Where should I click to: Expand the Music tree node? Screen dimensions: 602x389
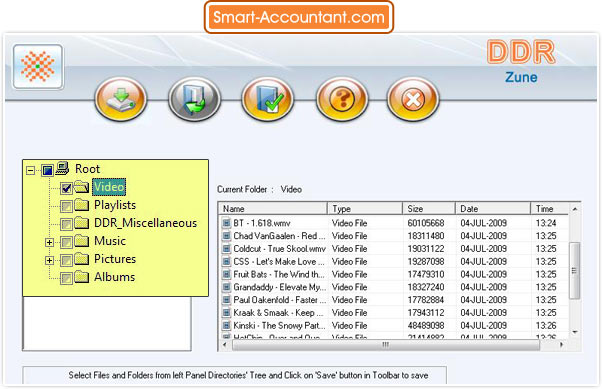pos(49,242)
